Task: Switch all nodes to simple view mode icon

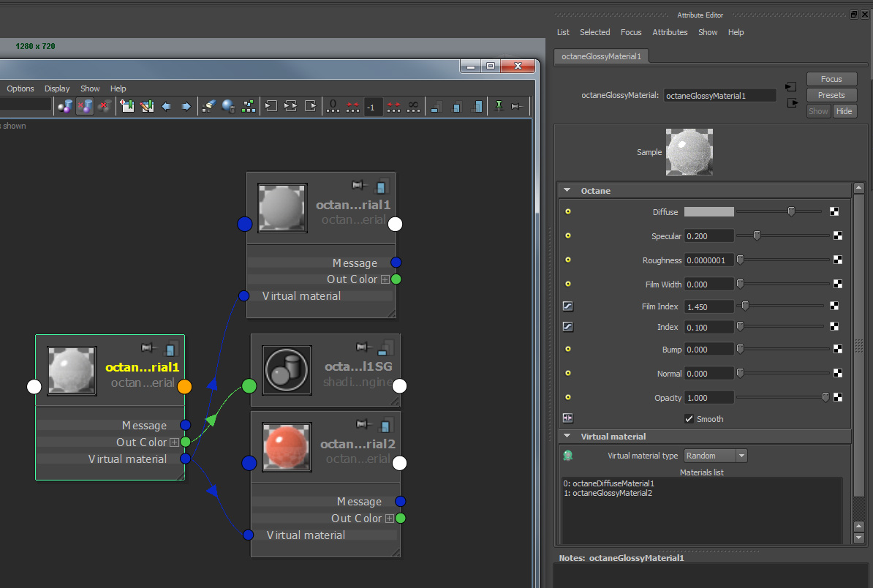Action: tap(436, 106)
